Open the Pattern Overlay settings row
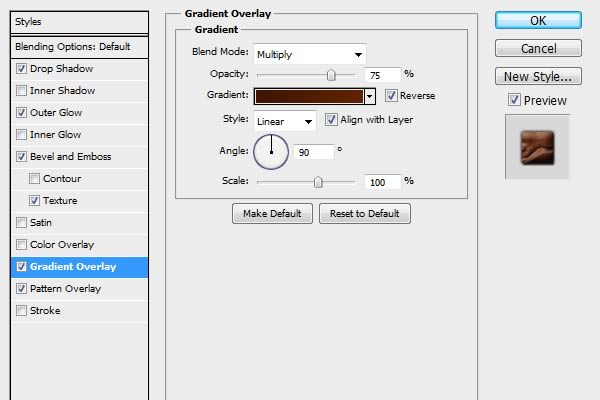This screenshot has width=600, height=400. (x=80, y=289)
